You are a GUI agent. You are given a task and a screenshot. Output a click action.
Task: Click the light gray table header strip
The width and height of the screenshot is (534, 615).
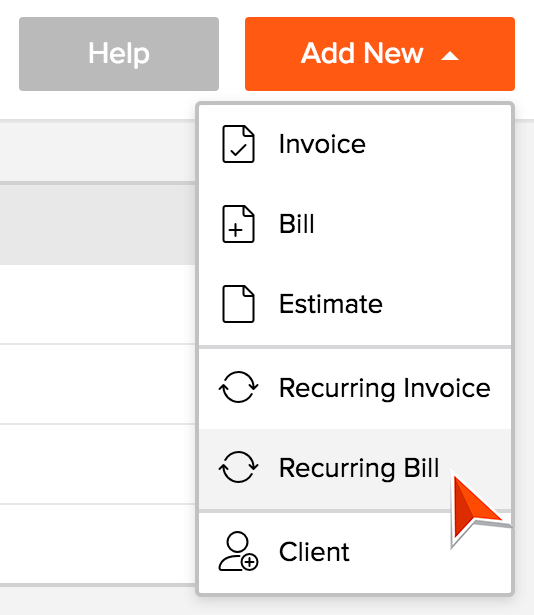98,152
